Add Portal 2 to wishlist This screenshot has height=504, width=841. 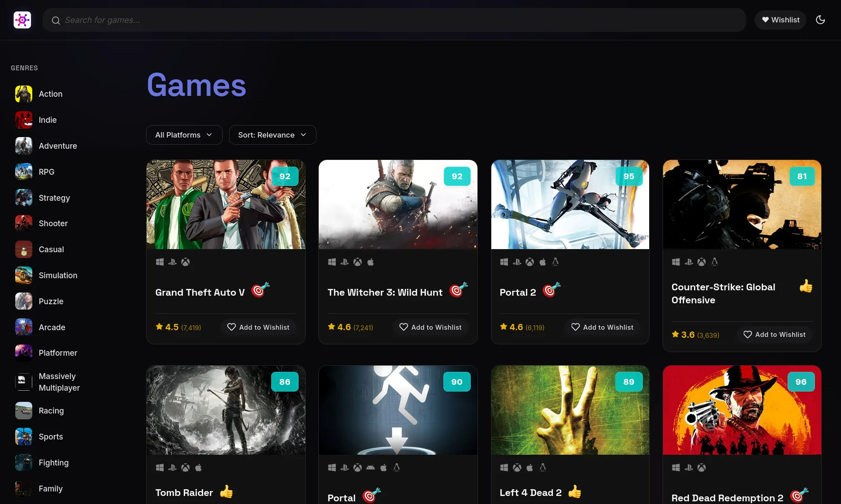[603, 327]
